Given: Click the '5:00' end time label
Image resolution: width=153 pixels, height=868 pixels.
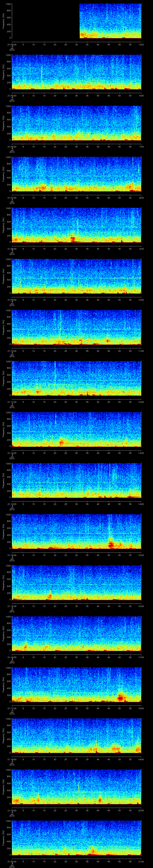Looking at the screenshot, I should [x=141, y=44].
